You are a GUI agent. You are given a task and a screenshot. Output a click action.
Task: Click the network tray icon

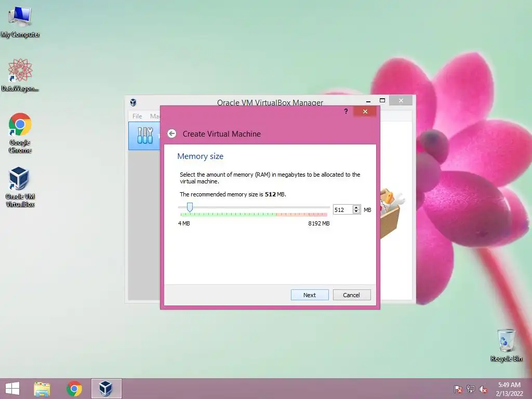coord(471,389)
